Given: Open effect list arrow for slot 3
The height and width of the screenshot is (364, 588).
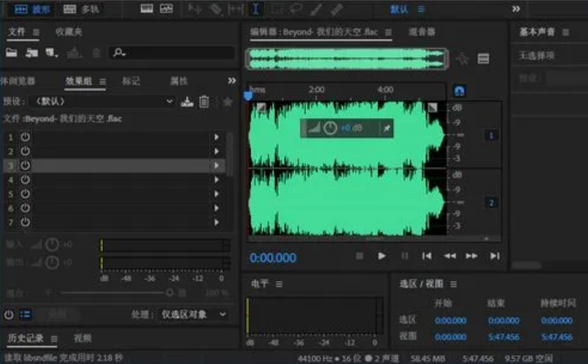Looking at the screenshot, I should coord(216,165).
